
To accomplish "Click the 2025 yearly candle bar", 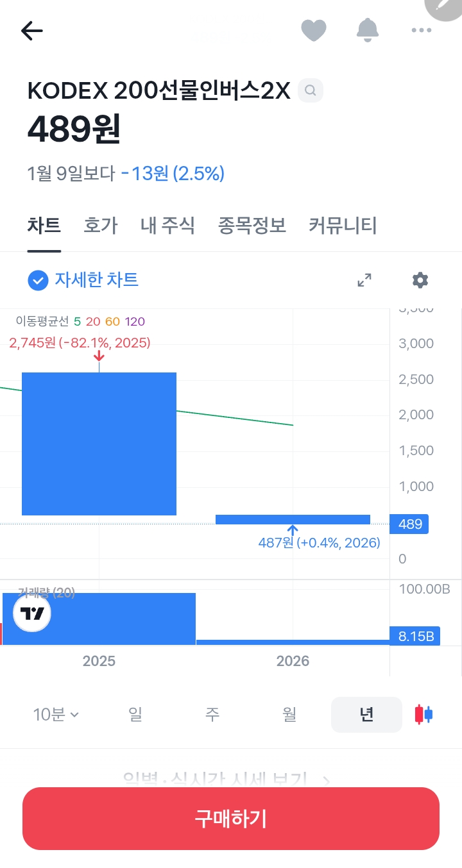I will pyautogui.click(x=99, y=444).
